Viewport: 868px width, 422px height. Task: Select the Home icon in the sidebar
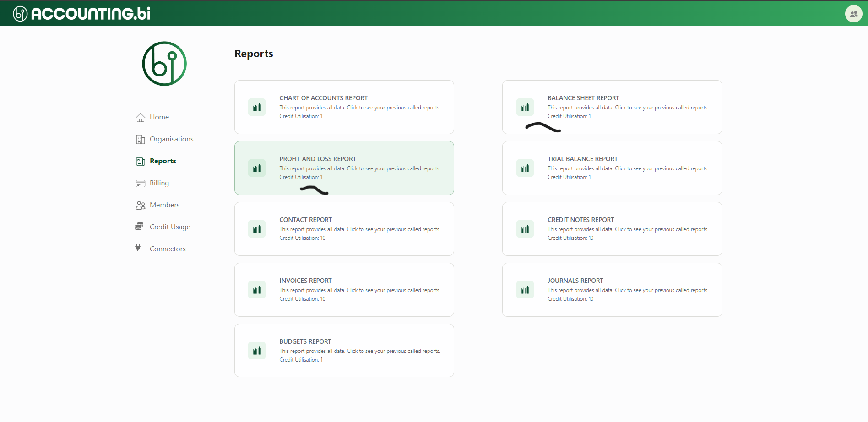[x=140, y=117]
